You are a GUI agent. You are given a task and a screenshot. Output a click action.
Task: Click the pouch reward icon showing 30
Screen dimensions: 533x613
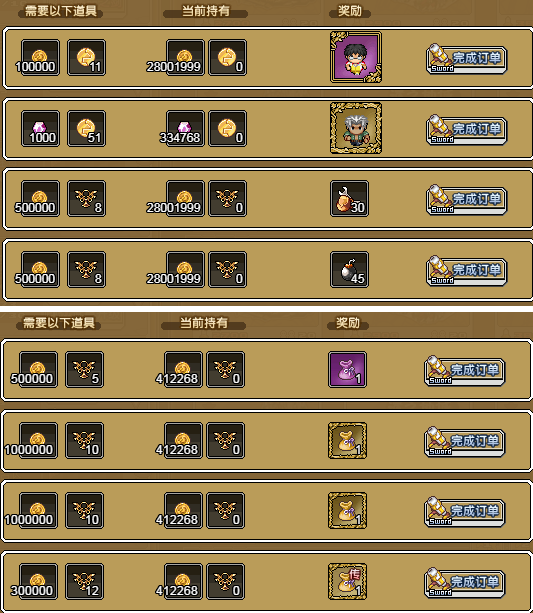[x=349, y=199]
